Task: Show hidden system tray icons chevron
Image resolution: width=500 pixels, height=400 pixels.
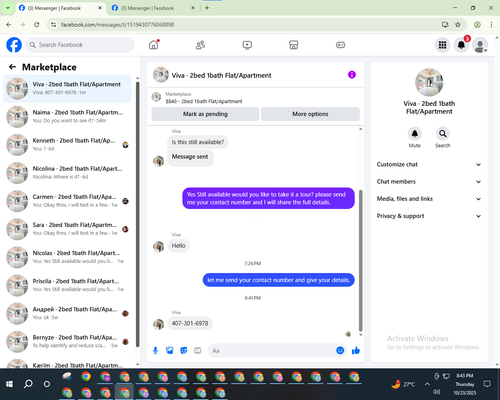Action: [x=427, y=384]
